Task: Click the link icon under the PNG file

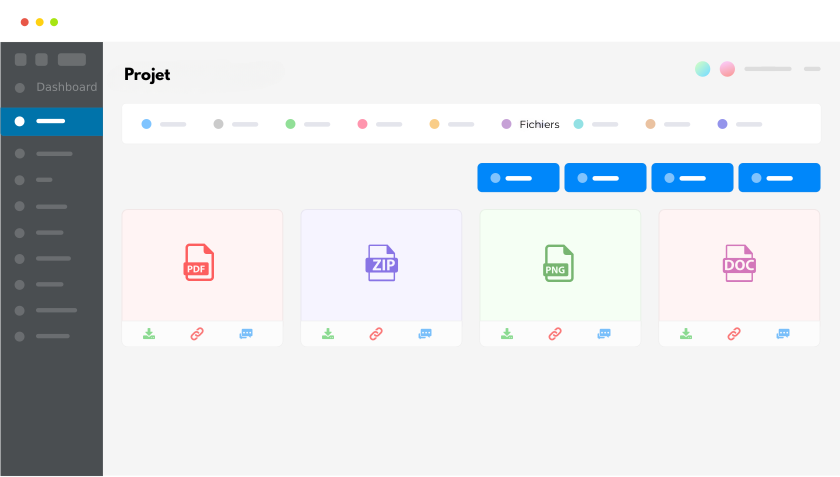Action: [x=555, y=334]
